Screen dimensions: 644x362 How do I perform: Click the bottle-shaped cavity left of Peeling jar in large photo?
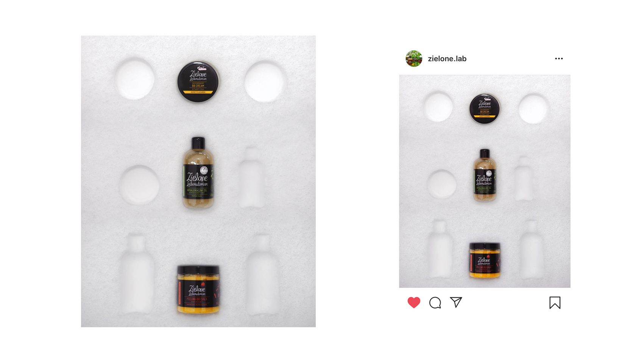136,273
